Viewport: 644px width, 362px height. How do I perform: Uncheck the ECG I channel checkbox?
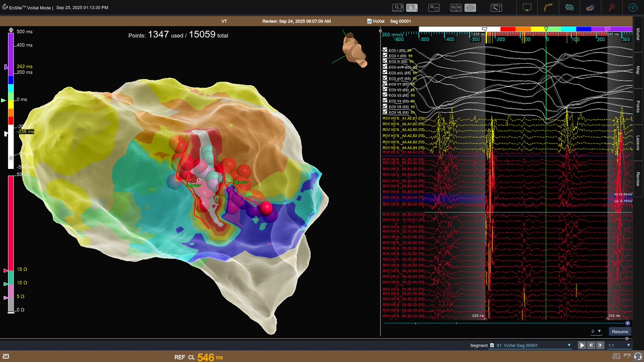(x=385, y=49)
